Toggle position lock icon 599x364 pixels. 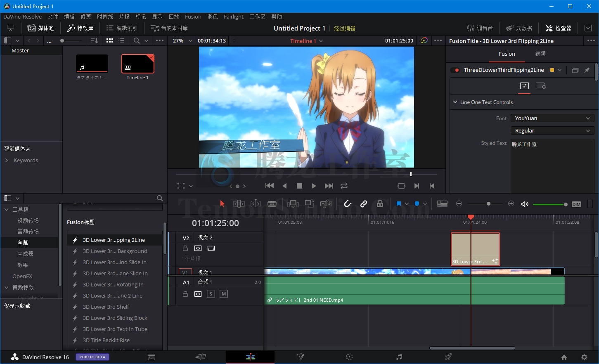click(380, 203)
